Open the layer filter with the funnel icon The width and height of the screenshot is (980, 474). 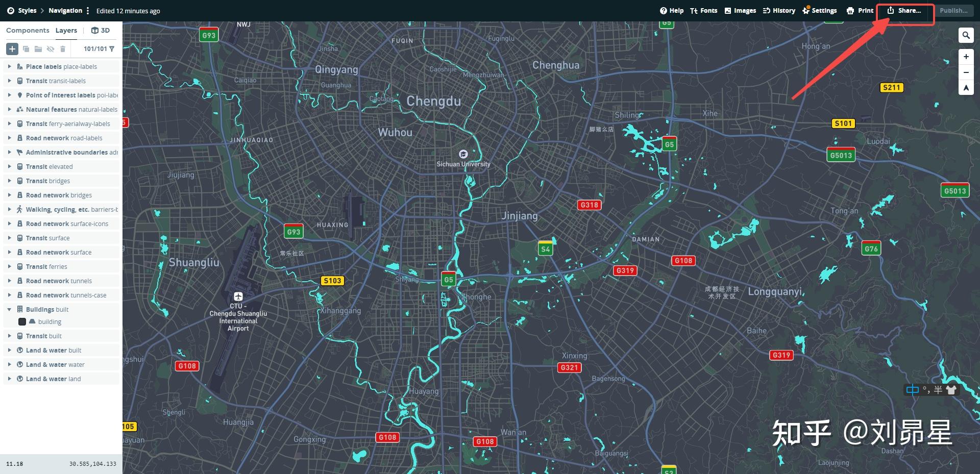point(113,49)
